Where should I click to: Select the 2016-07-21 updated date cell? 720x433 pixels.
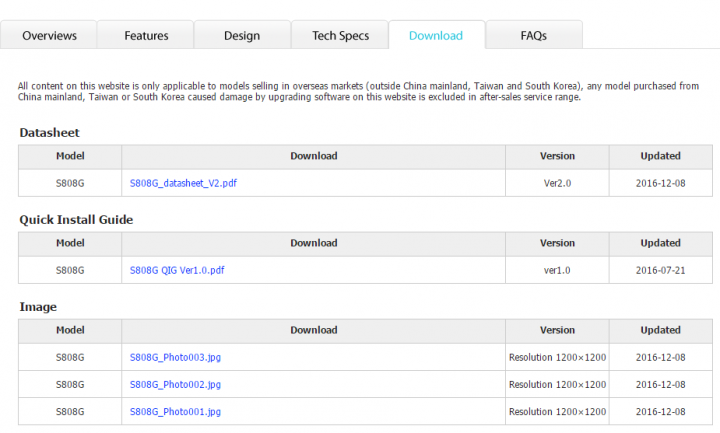pyautogui.click(x=660, y=270)
